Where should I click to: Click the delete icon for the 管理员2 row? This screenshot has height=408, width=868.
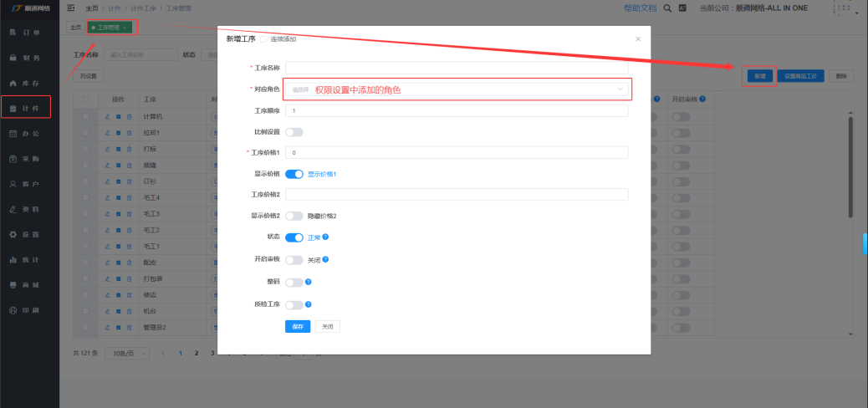click(129, 327)
